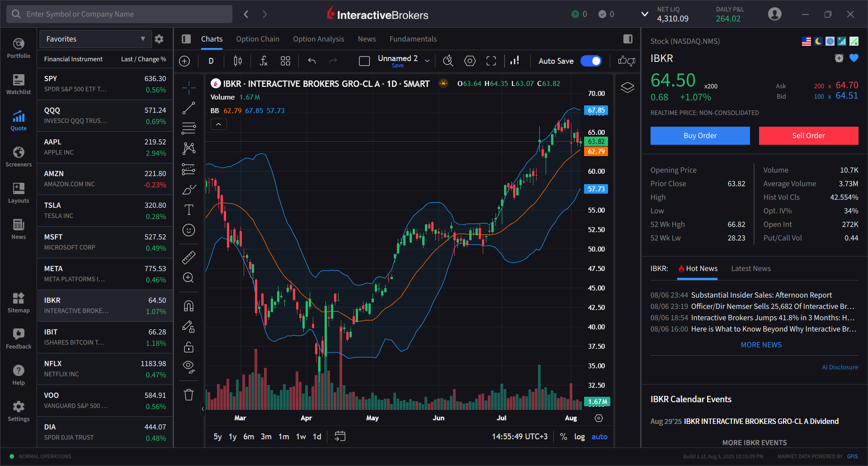Select TSLA row in the watchlist
The height and width of the screenshot is (466, 868).
point(105,210)
